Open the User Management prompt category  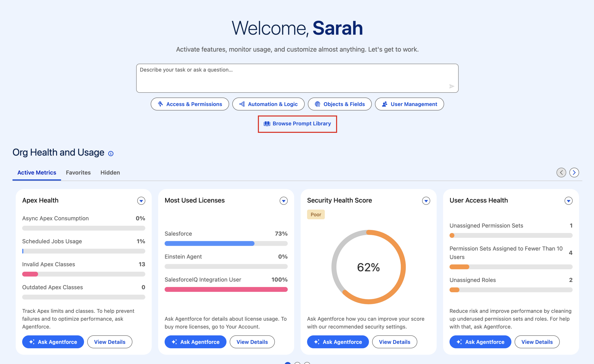tap(409, 104)
